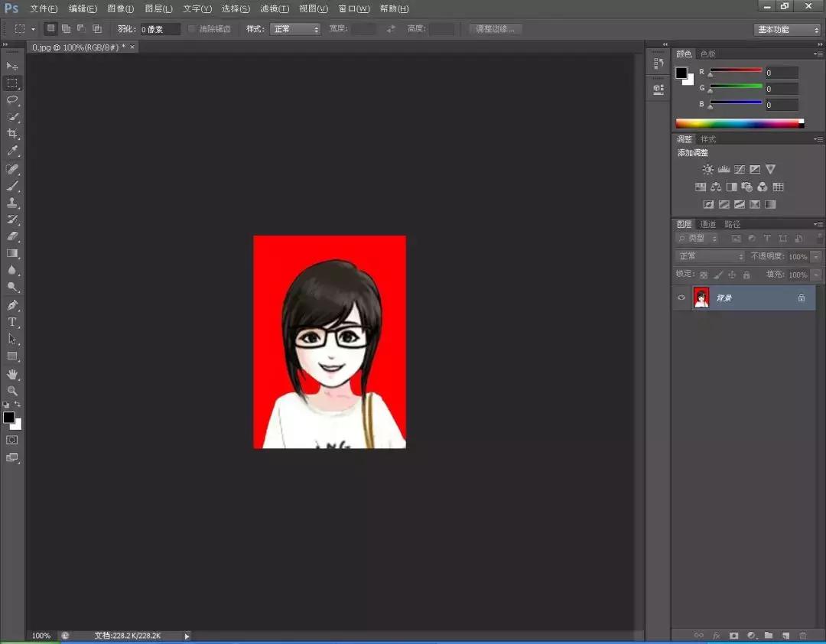Image resolution: width=826 pixels, height=644 pixels.
Task: Click the color spectrum ramp bar
Action: click(739, 123)
